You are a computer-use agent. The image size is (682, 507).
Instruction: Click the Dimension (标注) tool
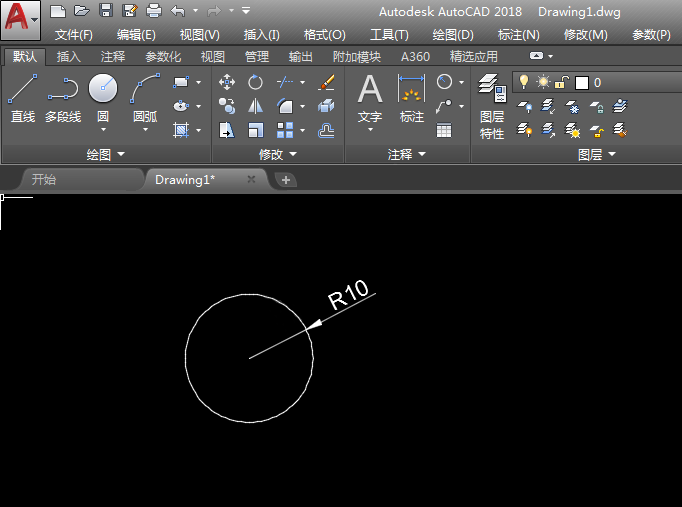click(411, 98)
